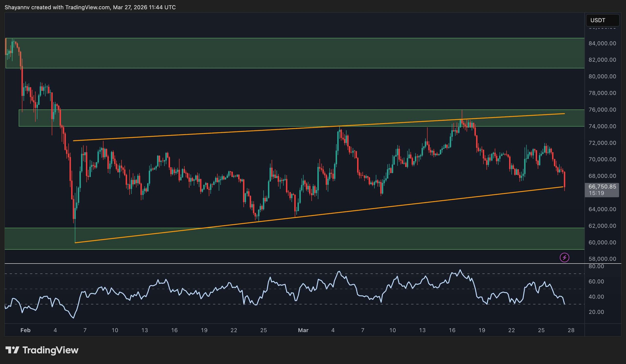This screenshot has height=364, width=626.
Task: Click the TradingView logo icon at bottom
Action: (x=12, y=350)
